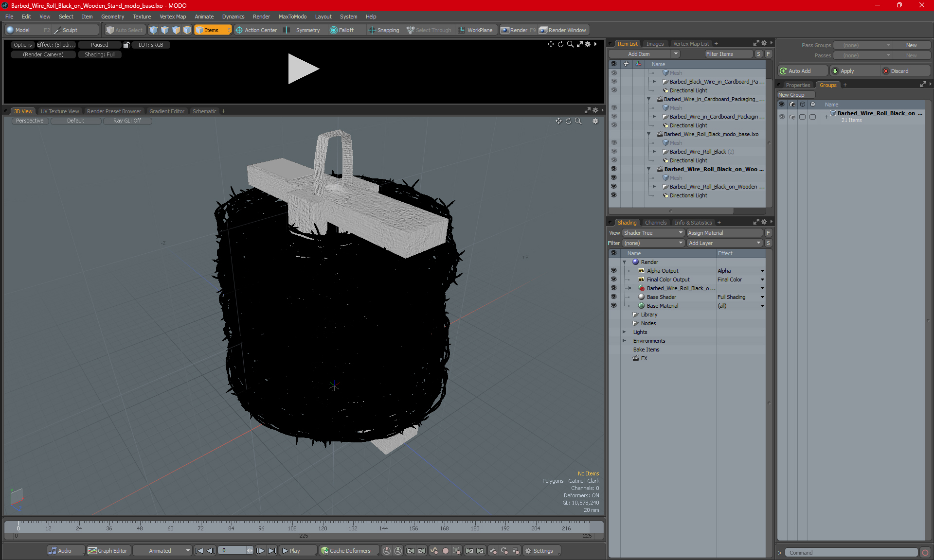Click the Auto Add button
This screenshot has width=934, height=560.
coord(802,71)
